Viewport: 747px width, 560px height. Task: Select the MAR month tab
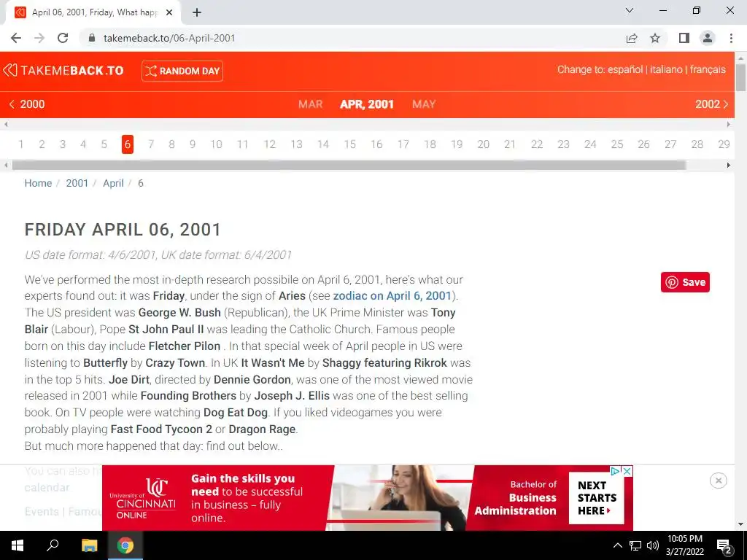coord(311,104)
